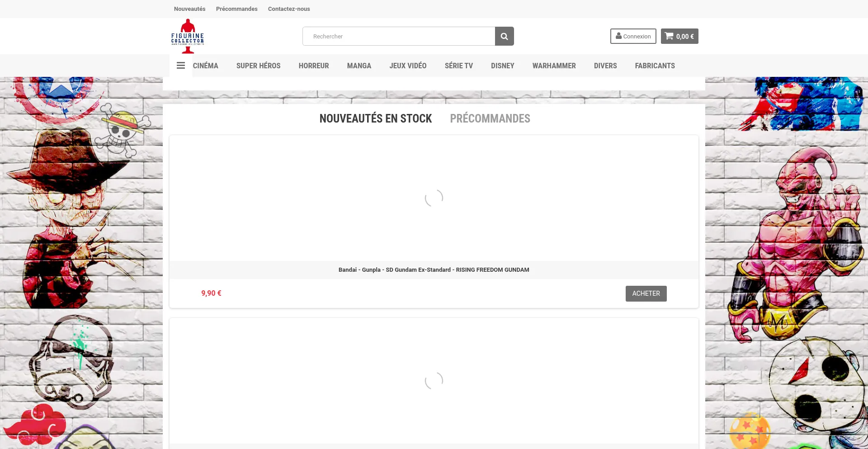Focus the Rechercher search field

click(399, 36)
